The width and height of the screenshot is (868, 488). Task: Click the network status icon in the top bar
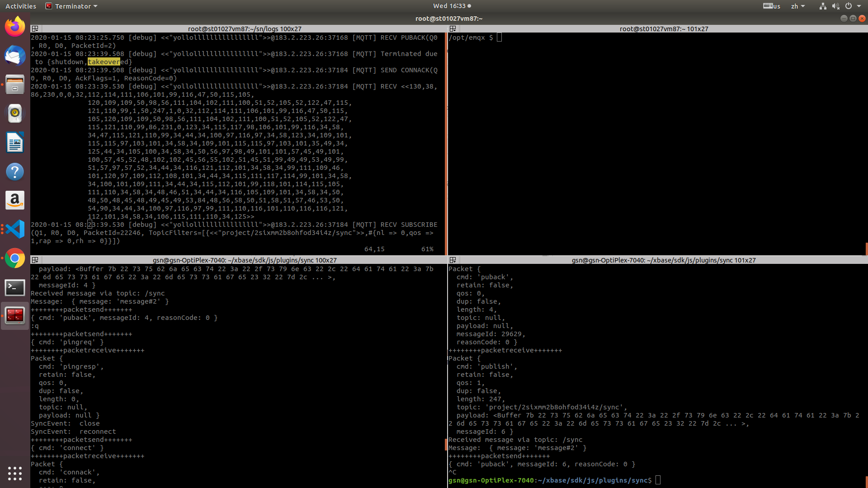822,6
